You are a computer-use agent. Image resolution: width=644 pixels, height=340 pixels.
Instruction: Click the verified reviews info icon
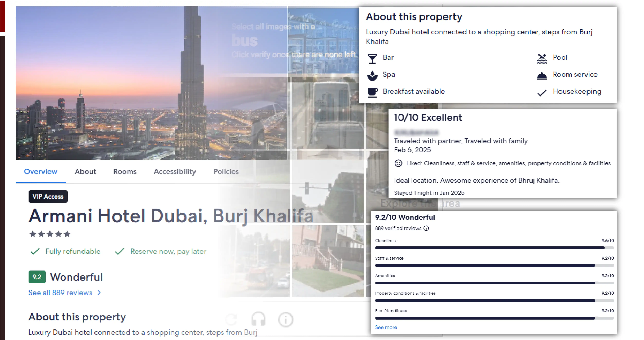[x=426, y=228]
